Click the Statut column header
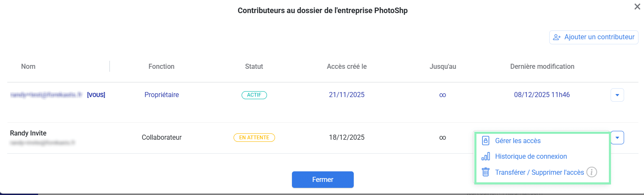644x195 pixels. [254, 66]
